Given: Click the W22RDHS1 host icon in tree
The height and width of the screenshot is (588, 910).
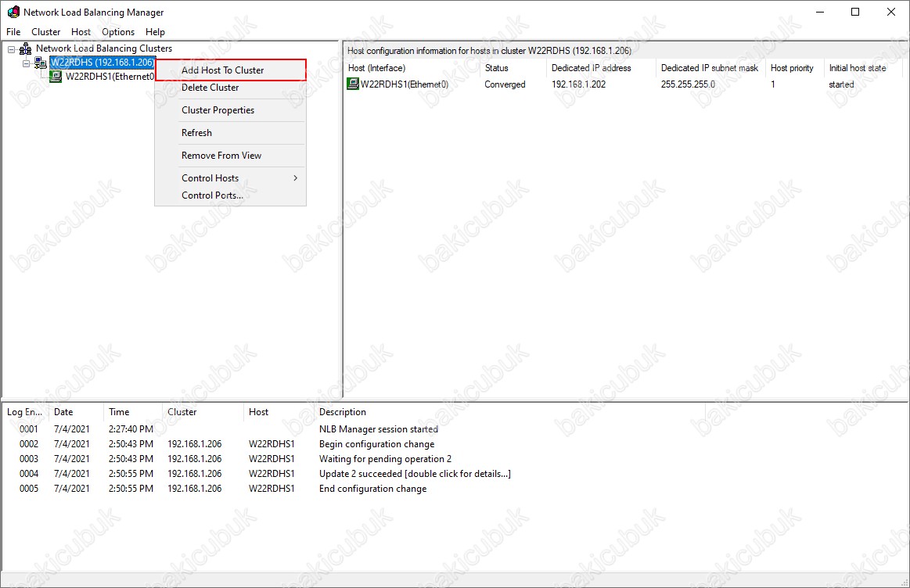Looking at the screenshot, I should 56,77.
